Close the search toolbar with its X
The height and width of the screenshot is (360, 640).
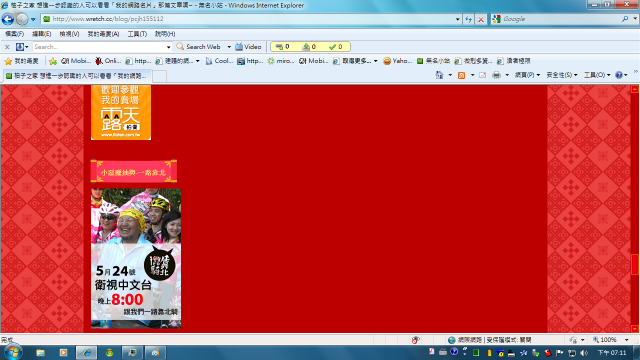coord(7,47)
